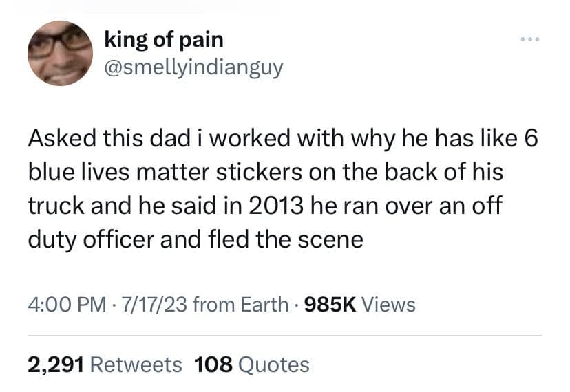Image resolution: width=570 pixels, height=392 pixels.
Task: Click the king of pain profile avatar
Action: (x=60, y=53)
